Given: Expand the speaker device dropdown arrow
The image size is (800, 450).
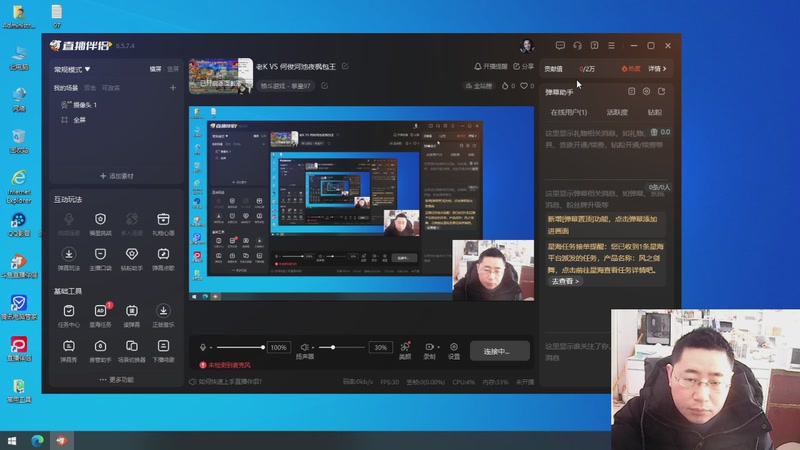Looking at the screenshot, I should [x=313, y=348].
